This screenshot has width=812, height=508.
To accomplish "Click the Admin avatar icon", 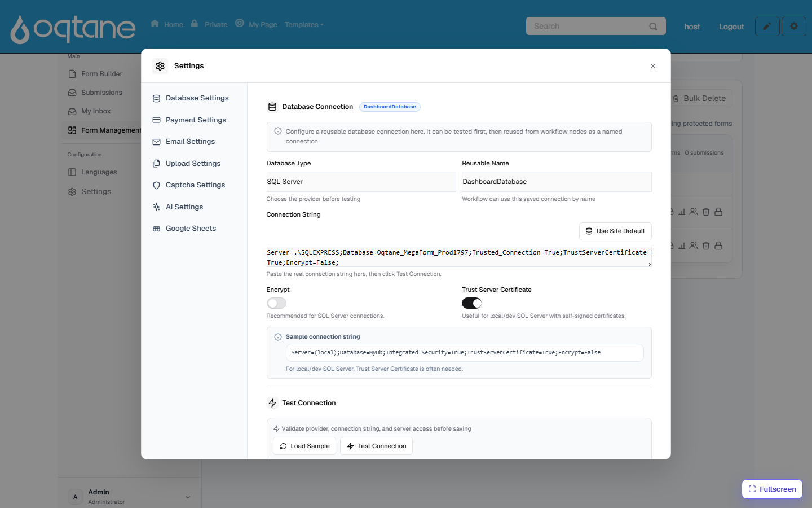I will click(76, 497).
